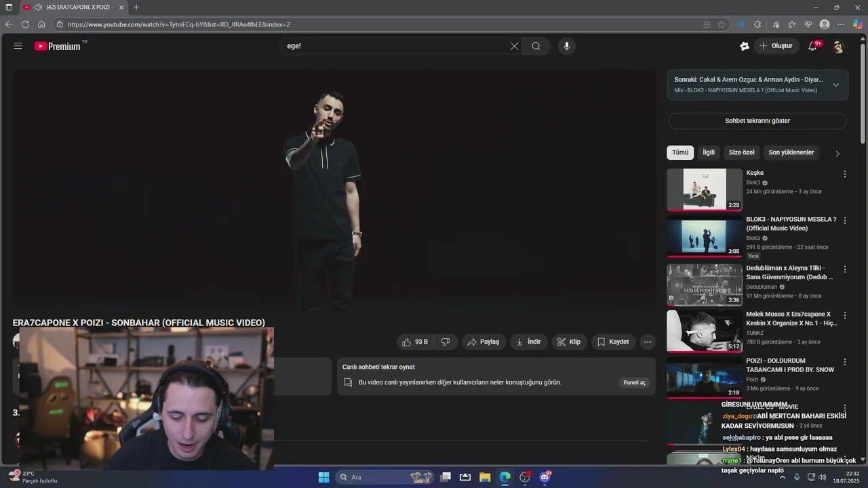Click the video player to pause
The image size is (868, 488).
pyautogui.click(x=334, y=190)
